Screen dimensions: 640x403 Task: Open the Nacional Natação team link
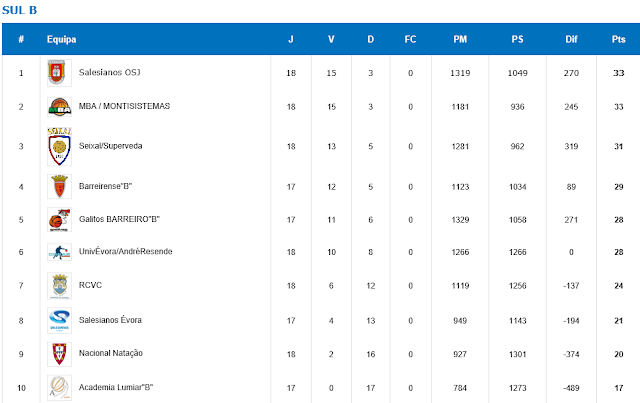[111, 353]
